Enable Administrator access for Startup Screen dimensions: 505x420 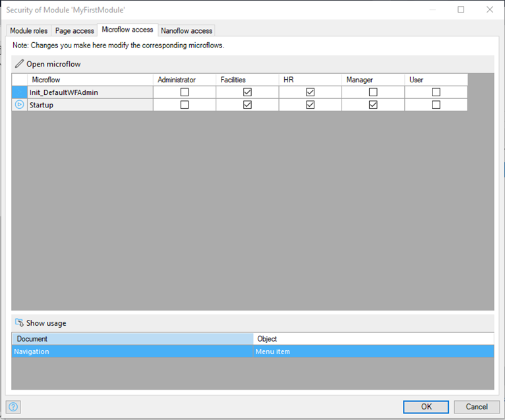point(185,105)
